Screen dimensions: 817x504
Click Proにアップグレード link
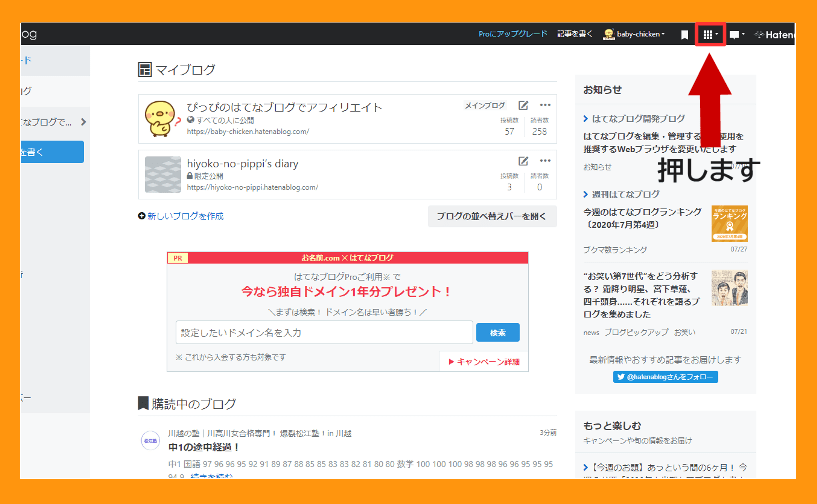pyautogui.click(x=513, y=34)
